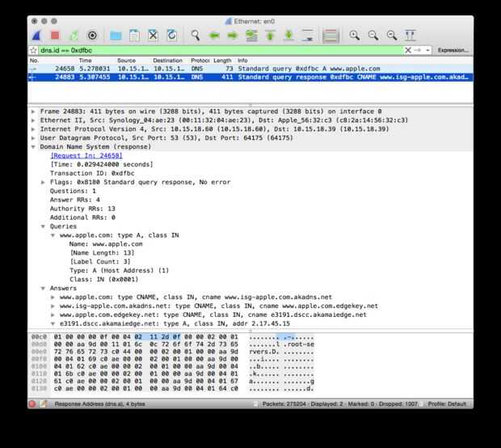Expand the Ethernet II tree node
The image size is (501, 448).
point(33,120)
